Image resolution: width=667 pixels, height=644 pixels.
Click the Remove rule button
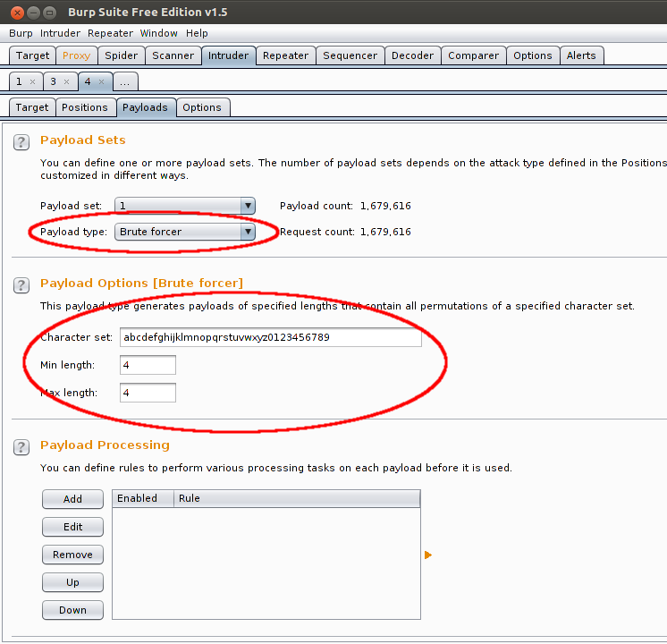(x=72, y=555)
